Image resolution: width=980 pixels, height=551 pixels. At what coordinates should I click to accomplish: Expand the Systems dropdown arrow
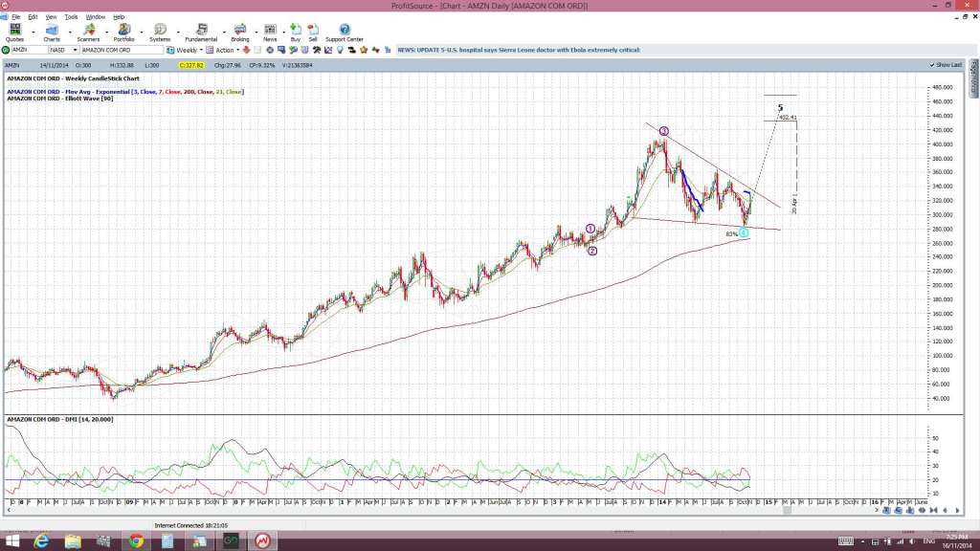(178, 32)
